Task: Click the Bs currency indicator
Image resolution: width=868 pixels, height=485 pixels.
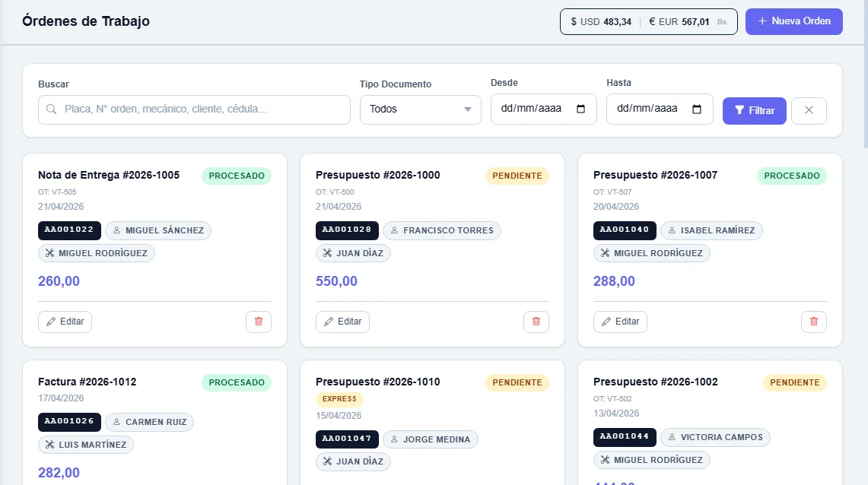Action: [x=722, y=22]
